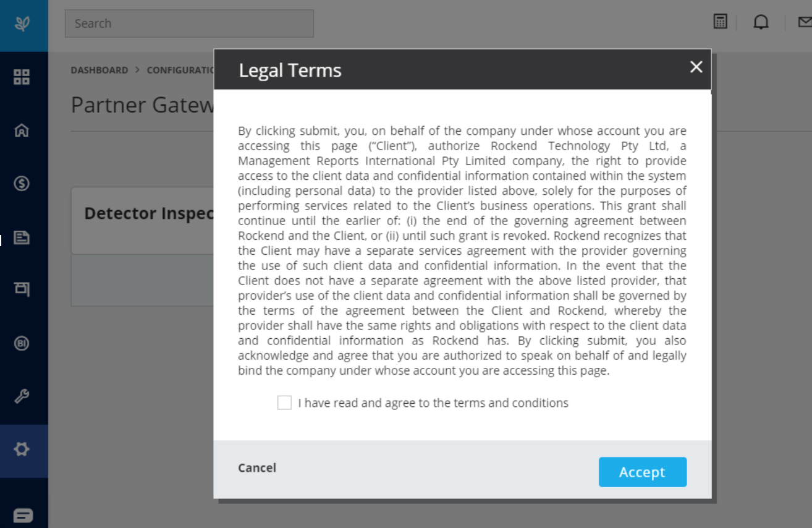Go to the DASHBOARD breadcrumb link
Image resolution: width=812 pixels, height=528 pixels.
(x=99, y=70)
